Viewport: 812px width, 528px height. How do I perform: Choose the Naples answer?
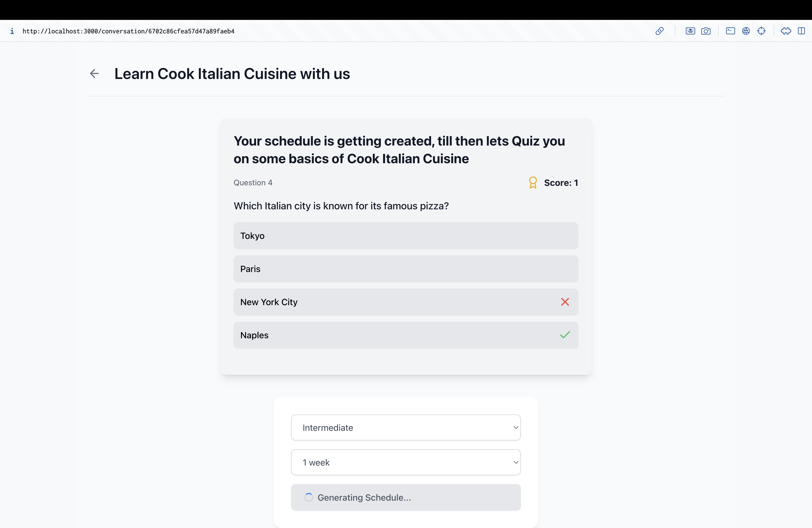(405, 335)
